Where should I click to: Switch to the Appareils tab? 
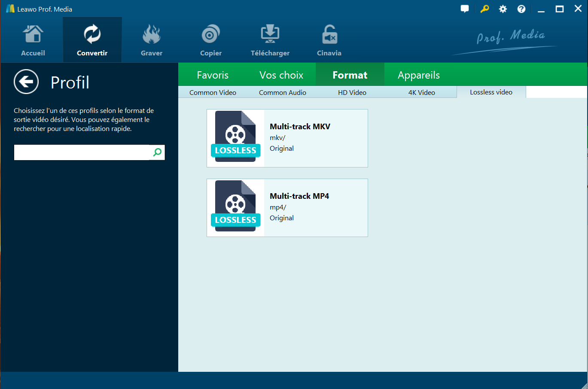point(419,75)
